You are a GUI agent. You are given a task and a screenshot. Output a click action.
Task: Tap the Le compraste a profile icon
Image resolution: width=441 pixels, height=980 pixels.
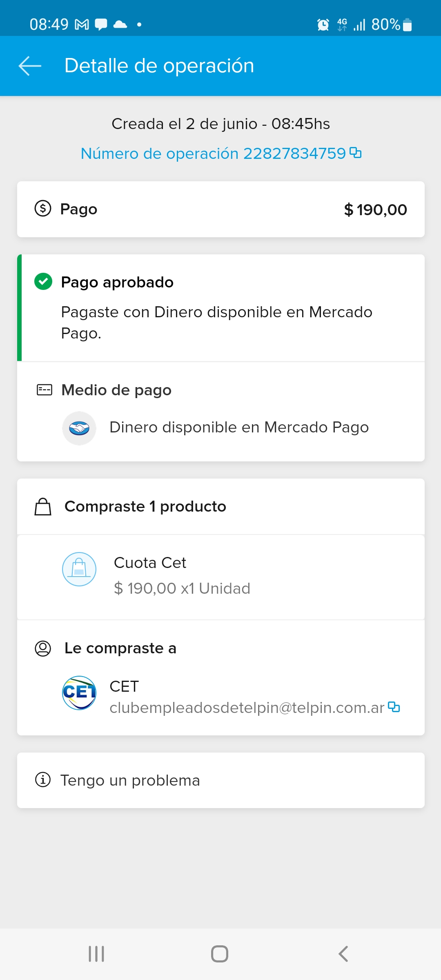[43, 648]
